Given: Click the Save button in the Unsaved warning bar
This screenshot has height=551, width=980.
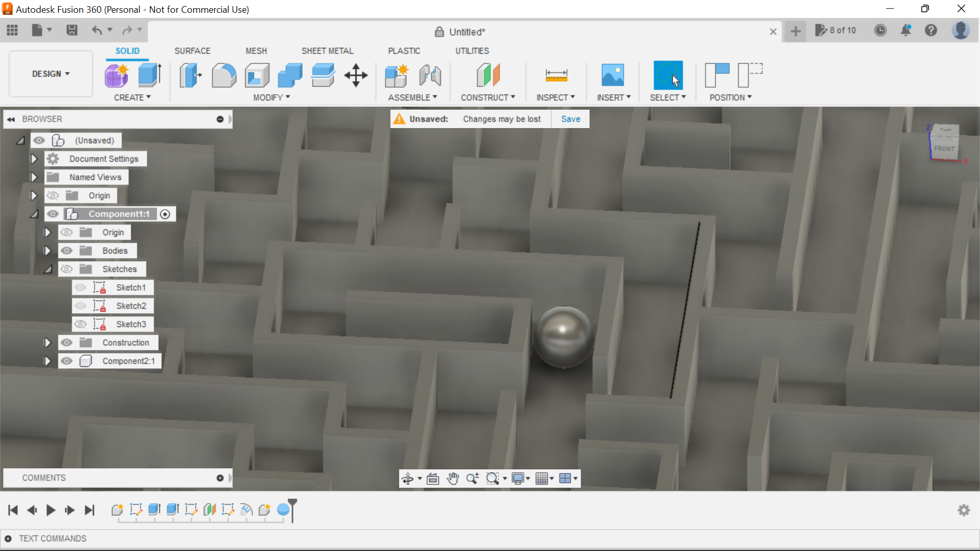Looking at the screenshot, I should (x=570, y=119).
